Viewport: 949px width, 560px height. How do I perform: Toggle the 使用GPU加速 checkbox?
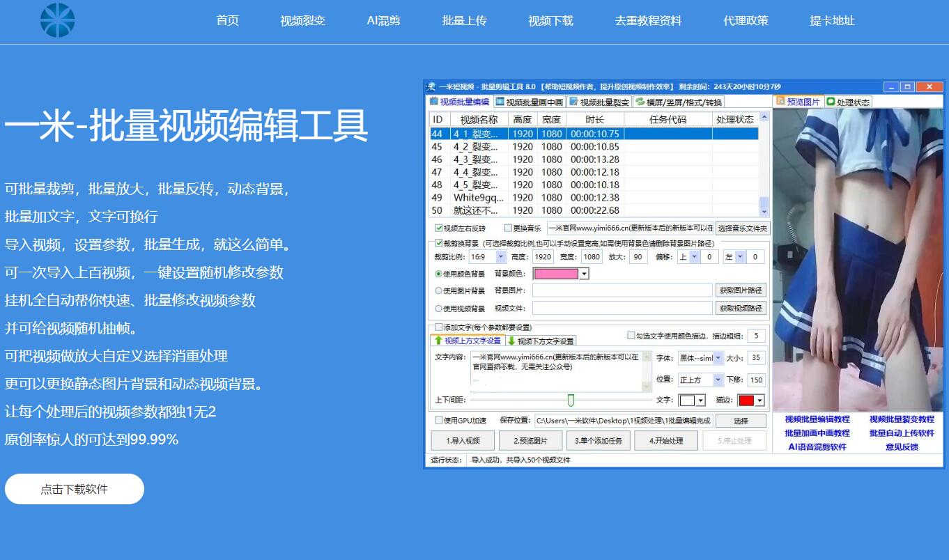click(438, 420)
